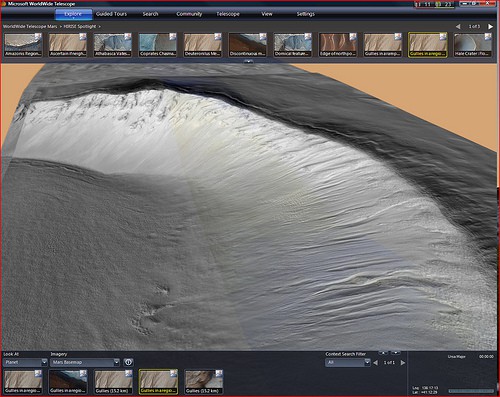This screenshot has height=397, width=500.
Task: Select the Coprates Chasma thumbnail
Action: point(158,45)
